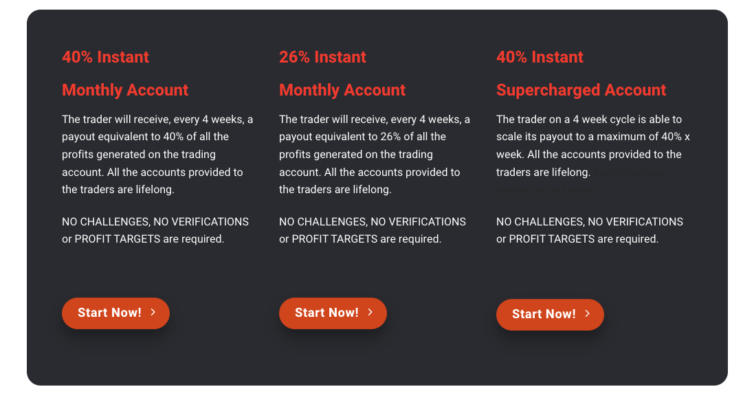Click the 4 week cycle description paragraph
This screenshot has width=754, height=400.
pos(593,146)
